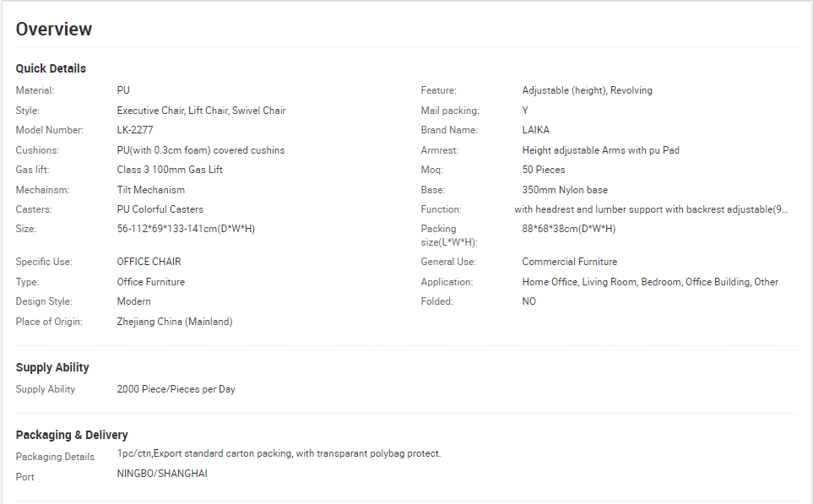Click the Commercial Furniture general use value

click(x=569, y=262)
